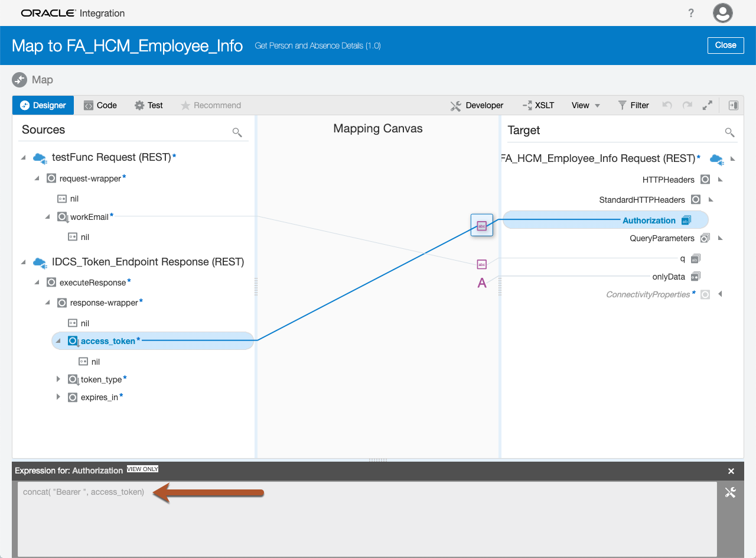This screenshot has width=756, height=558.
Task: Click the IDCS_Token_Endpoint Response cloud icon
Action: tap(40, 262)
